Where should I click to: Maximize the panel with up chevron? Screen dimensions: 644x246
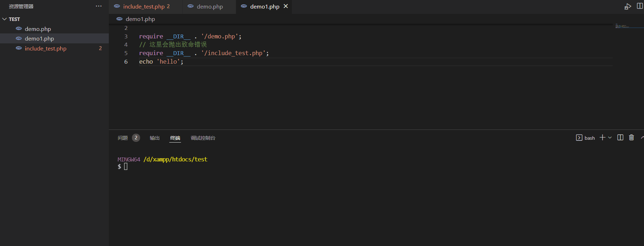(642, 138)
